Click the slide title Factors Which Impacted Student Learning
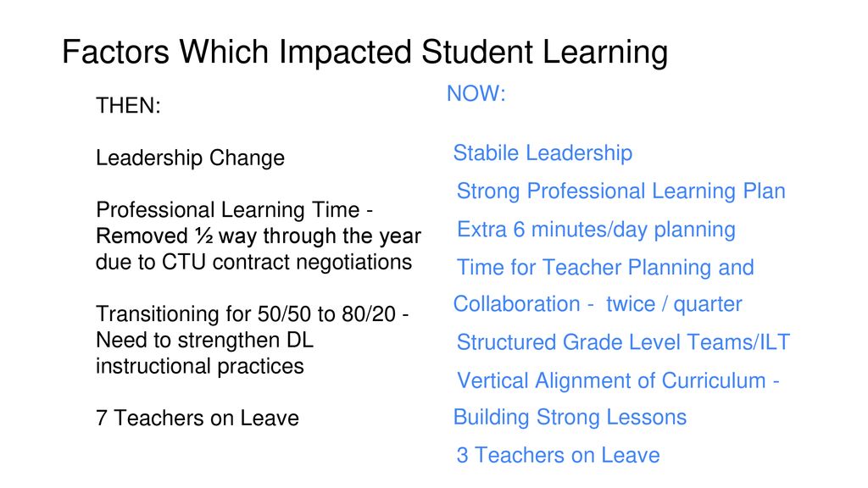Screen dimensions: 868x488 [364, 53]
